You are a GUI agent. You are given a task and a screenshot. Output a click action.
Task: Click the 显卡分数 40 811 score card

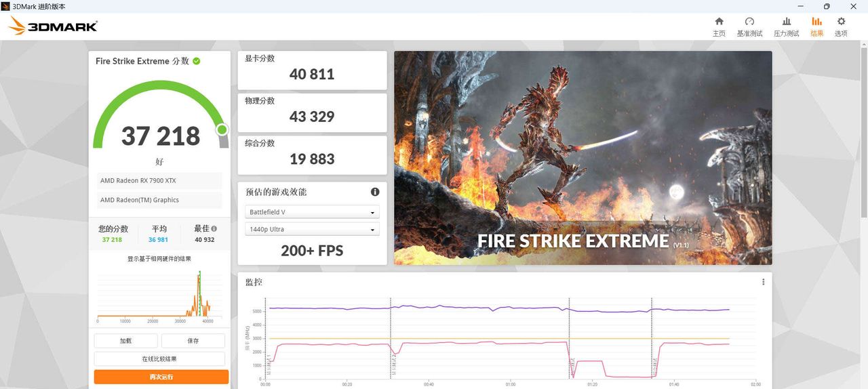tap(312, 70)
